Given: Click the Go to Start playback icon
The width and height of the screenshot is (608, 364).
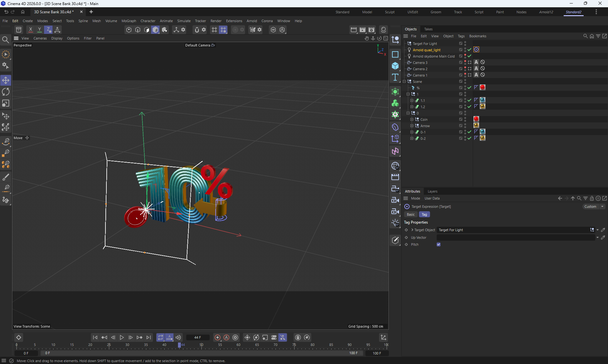Looking at the screenshot, I should [x=95, y=337].
